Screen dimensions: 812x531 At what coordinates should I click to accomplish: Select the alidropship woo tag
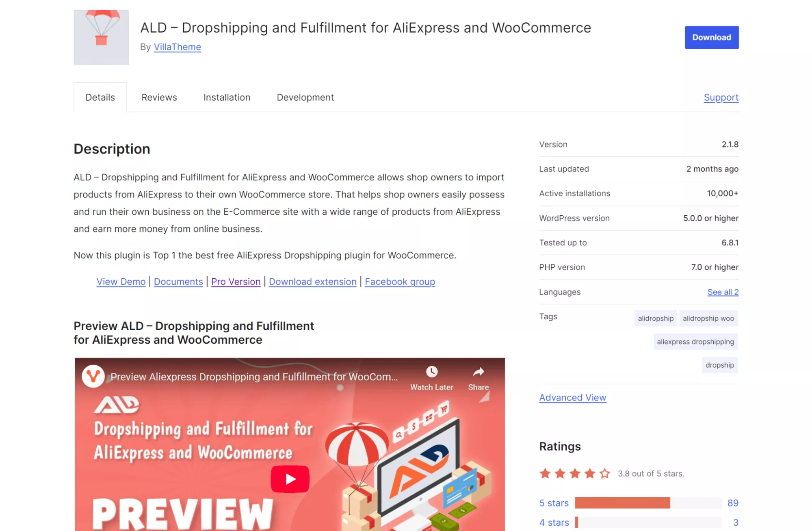point(708,319)
